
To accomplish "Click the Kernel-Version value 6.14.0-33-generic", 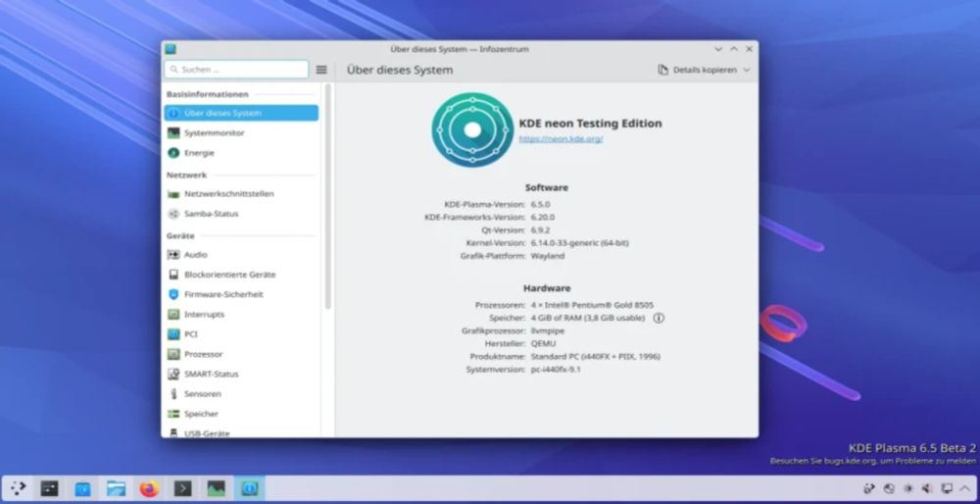I will tap(579, 243).
